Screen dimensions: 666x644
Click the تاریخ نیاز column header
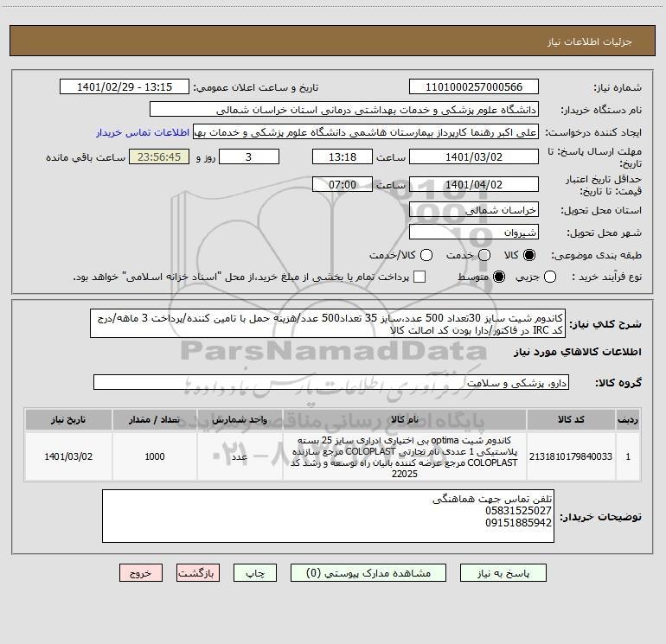click(x=68, y=419)
